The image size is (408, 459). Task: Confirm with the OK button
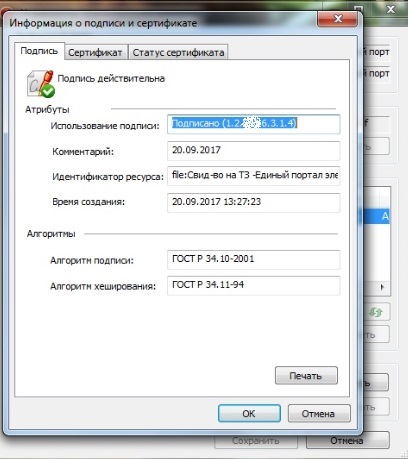[249, 413]
